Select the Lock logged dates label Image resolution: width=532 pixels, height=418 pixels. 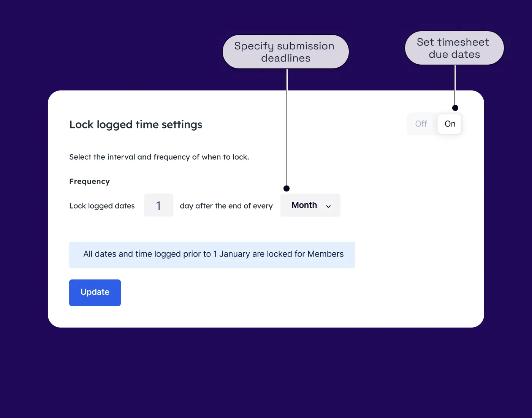pyautogui.click(x=102, y=206)
